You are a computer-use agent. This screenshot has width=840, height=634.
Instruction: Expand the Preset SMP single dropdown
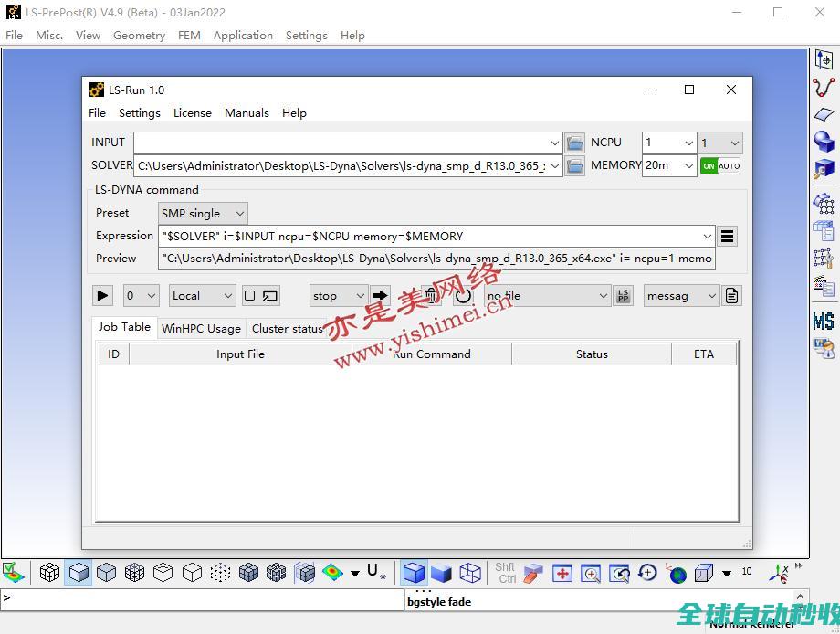click(x=203, y=213)
